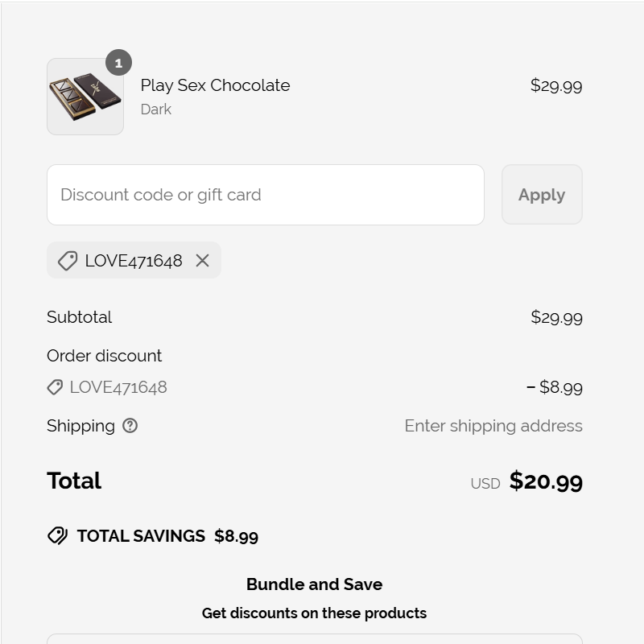The width and height of the screenshot is (644, 644).
Task: Click the TOTAL SAVINGS $8.99 label
Action: [167, 536]
